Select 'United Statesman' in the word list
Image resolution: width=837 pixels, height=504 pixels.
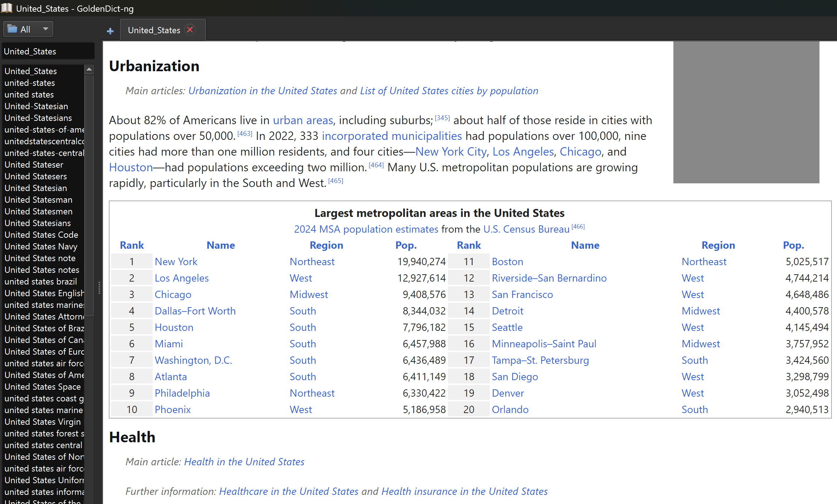pos(38,200)
